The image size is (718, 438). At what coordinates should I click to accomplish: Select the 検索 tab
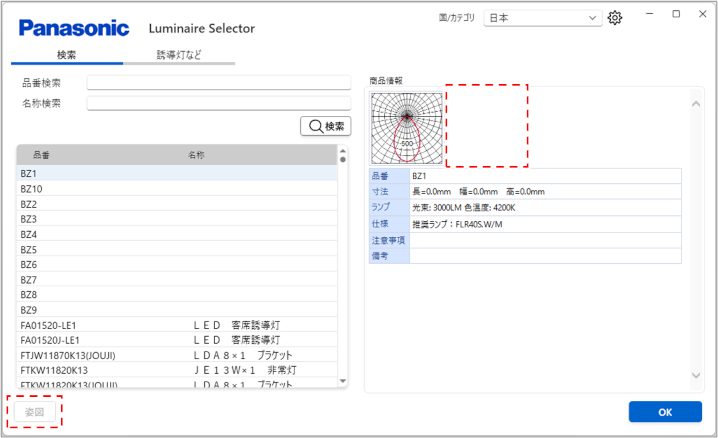67,55
